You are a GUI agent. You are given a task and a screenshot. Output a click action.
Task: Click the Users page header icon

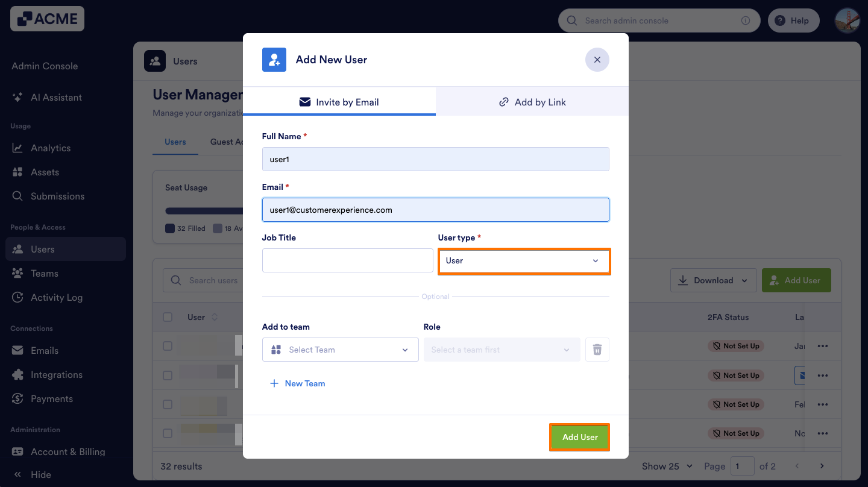(x=155, y=61)
